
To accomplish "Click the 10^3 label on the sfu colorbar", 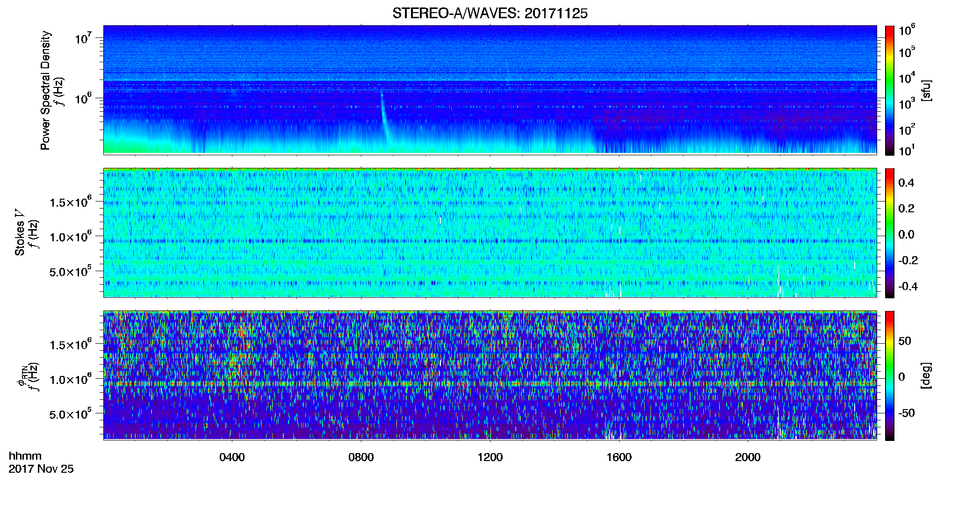I will click(907, 103).
